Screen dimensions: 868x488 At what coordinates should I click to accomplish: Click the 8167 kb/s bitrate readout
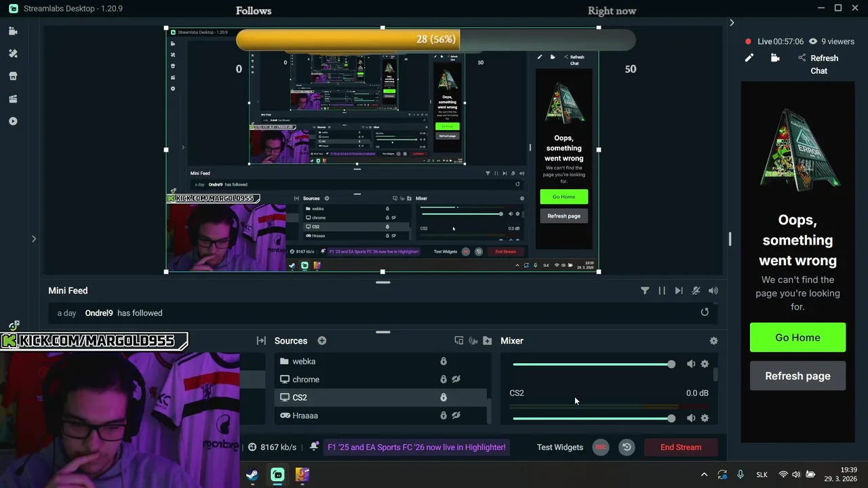tap(278, 447)
